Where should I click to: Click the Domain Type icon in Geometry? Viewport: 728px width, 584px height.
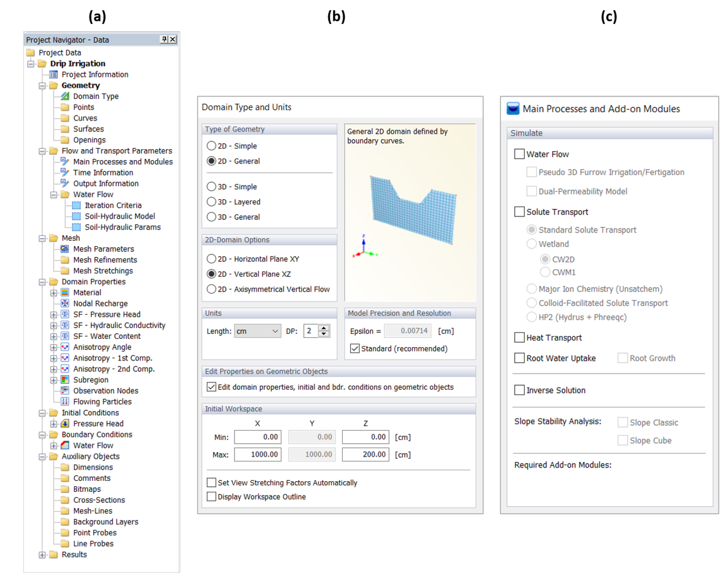(x=65, y=96)
